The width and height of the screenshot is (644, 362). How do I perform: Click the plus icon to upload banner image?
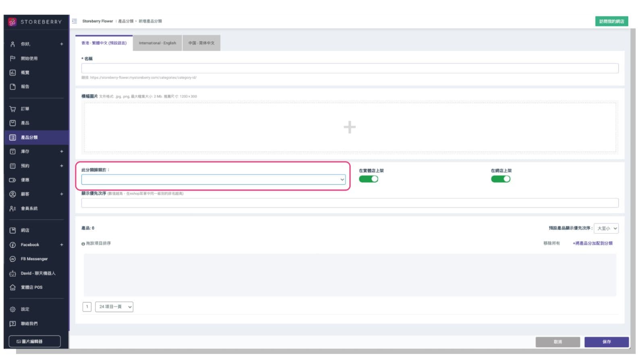[x=350, y=127]
